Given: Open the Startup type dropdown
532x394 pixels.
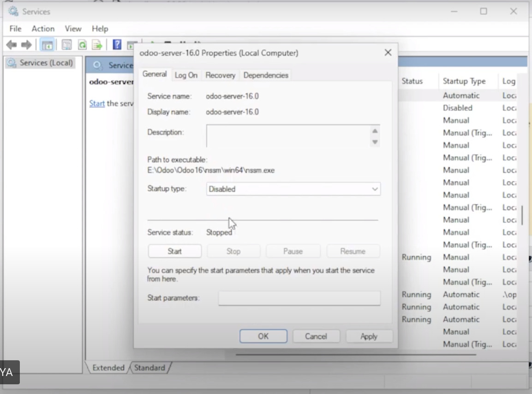Looking at the screenshot, I should (293, 189).
